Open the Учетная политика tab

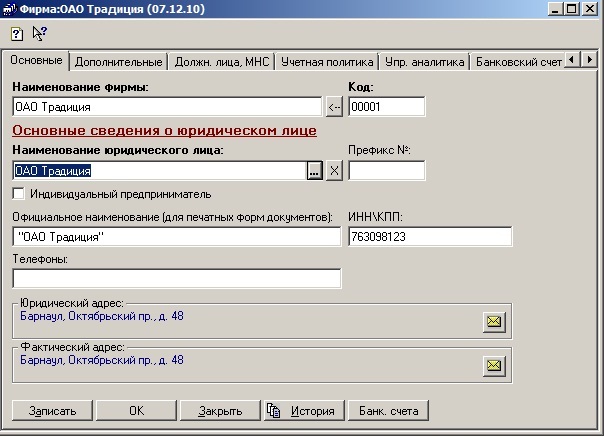(x=327, y=62)
